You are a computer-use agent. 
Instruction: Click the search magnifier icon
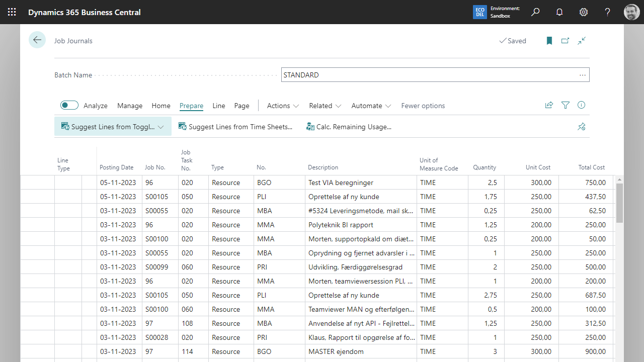(535, 12)
